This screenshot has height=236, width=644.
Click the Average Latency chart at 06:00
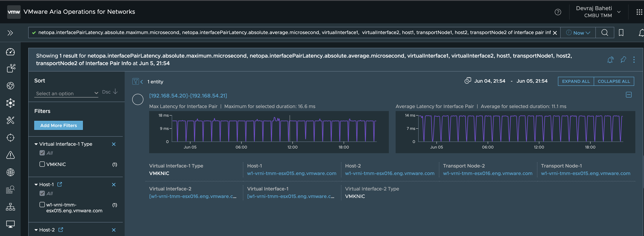488,129
